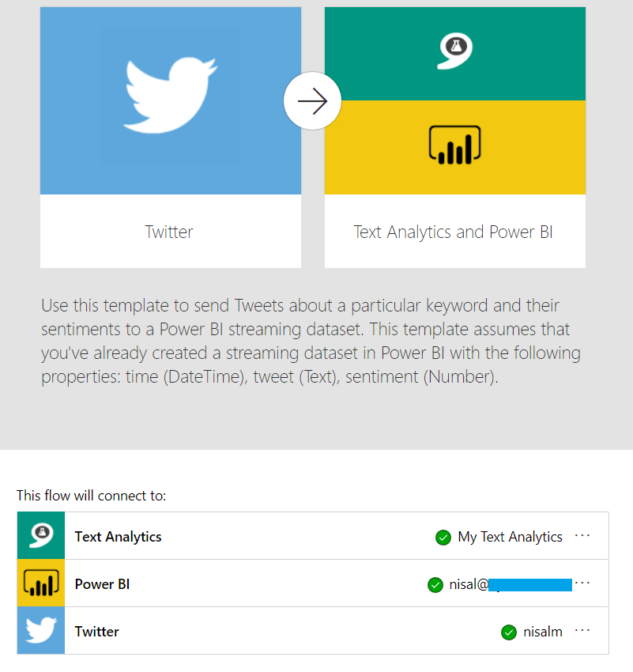Click the Text Analytics flask icon in green tile
Screen dimensions: 633x672
[x=455, y=51]
